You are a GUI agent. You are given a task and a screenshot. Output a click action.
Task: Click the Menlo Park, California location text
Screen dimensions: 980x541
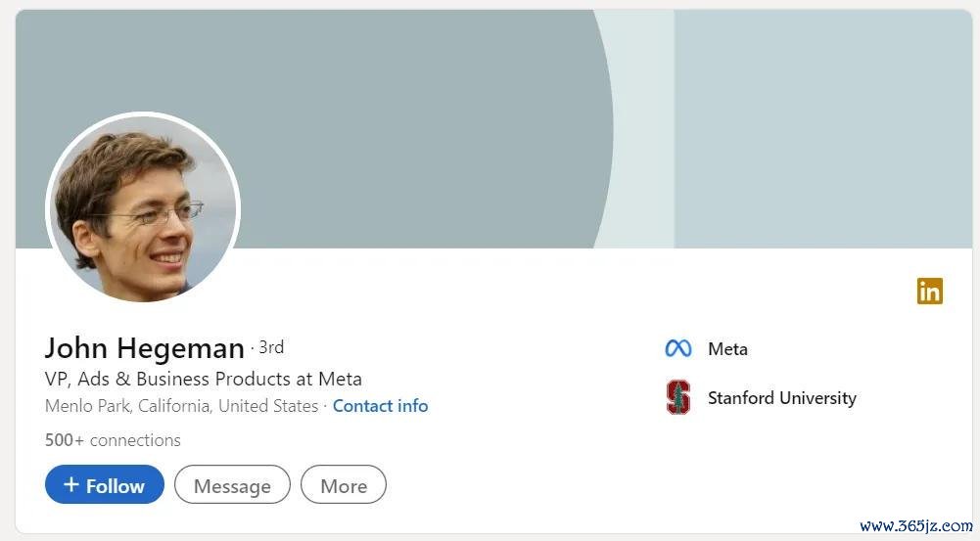(181, 406)
